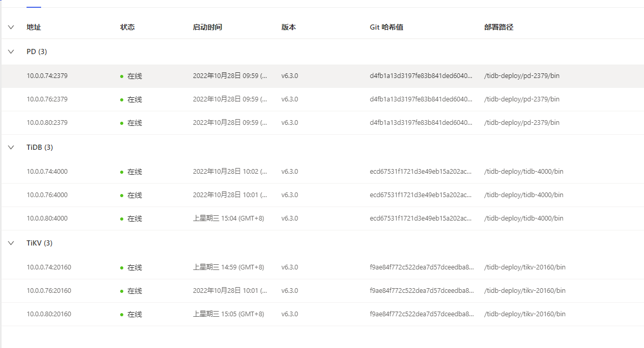
Task: Select address 10.0.0.74:20160
Action: pyautogui.click(x=49, y=267)
